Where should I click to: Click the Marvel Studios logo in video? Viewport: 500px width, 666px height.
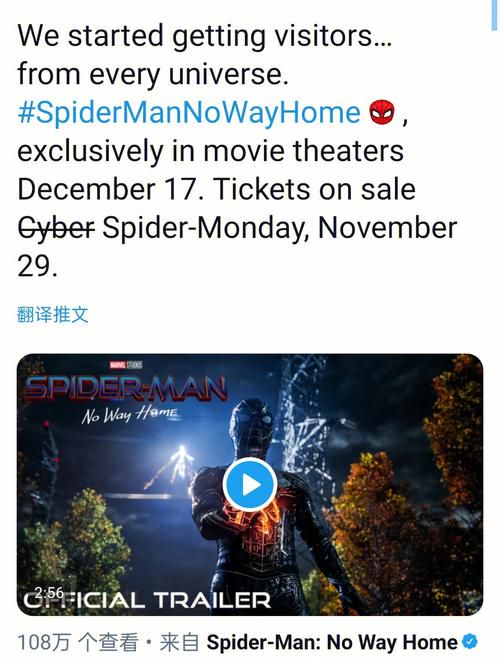(x=126, y=364)
